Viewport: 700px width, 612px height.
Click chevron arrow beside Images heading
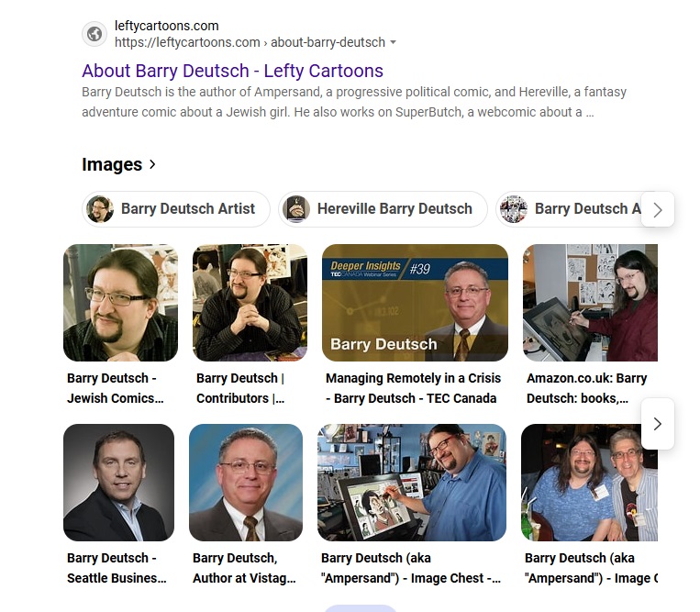click(x=152, y=164)
